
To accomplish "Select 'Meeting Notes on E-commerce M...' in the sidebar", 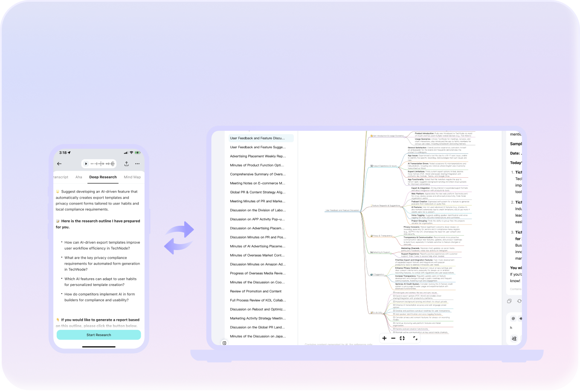I will tap(258, 183).
